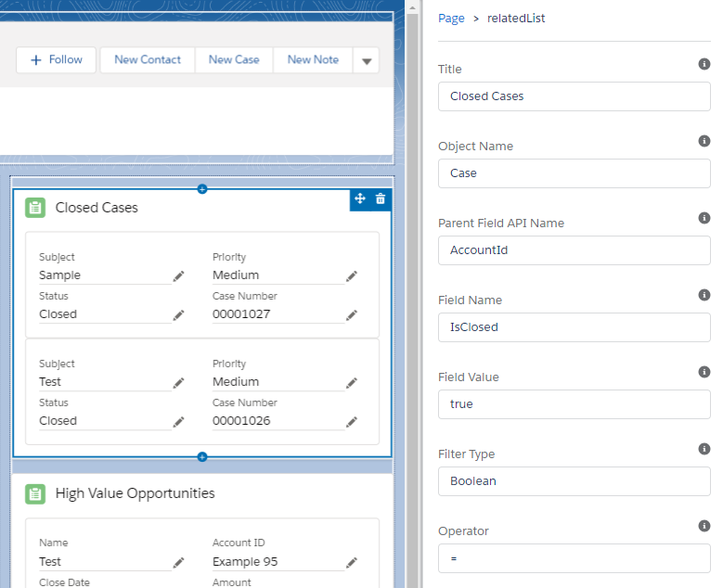723x588 pixels.
Task: Add component below Closed Cases via plus circle
Action: click(202, 456)
